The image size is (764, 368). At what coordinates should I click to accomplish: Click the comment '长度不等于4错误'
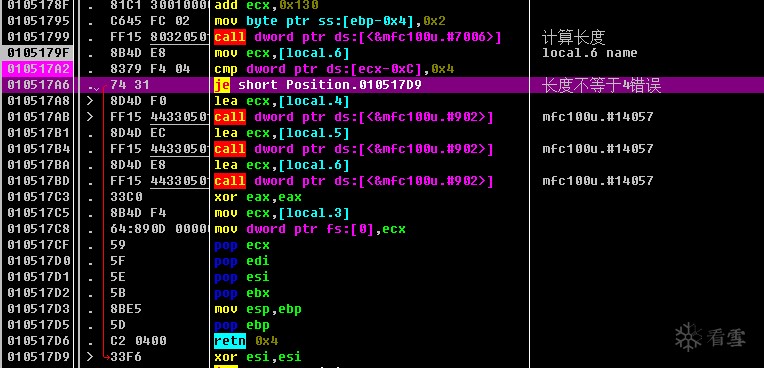601,85
